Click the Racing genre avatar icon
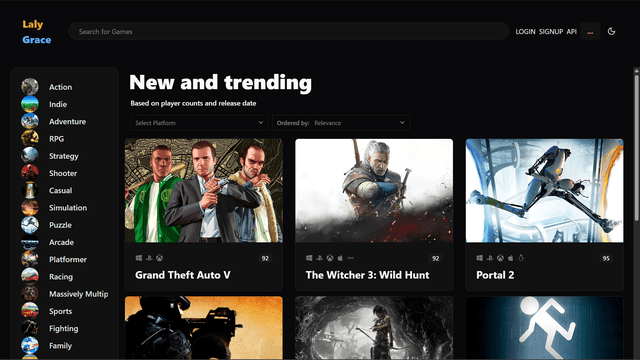Image resolution: width=640 pixels, height=360 pixels. point(30,276)
